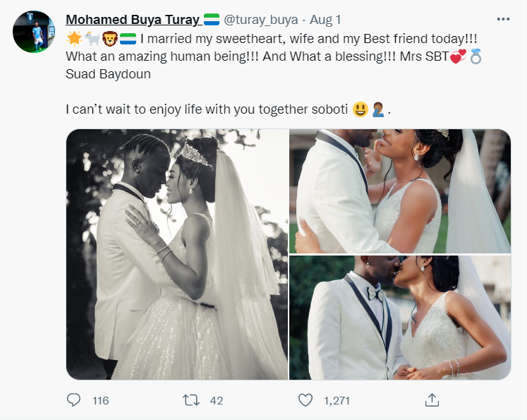This screenshot has height=420, width=527.
Task: View the bottom-right kissing couple photo
Action: [x=399, y=318]
